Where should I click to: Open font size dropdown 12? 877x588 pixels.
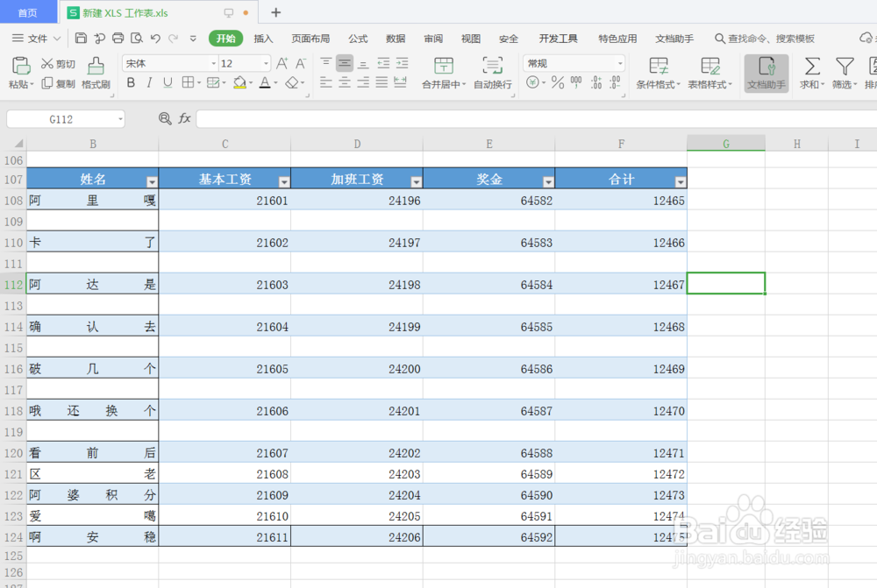coord(267,63)
